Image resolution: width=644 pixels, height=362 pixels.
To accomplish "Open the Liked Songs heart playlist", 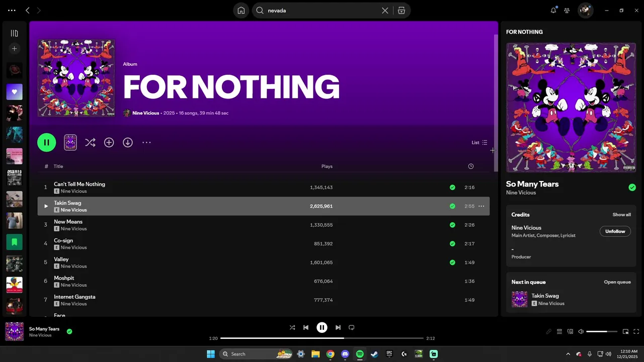I will pyautogui.click(x=14, y=92).
